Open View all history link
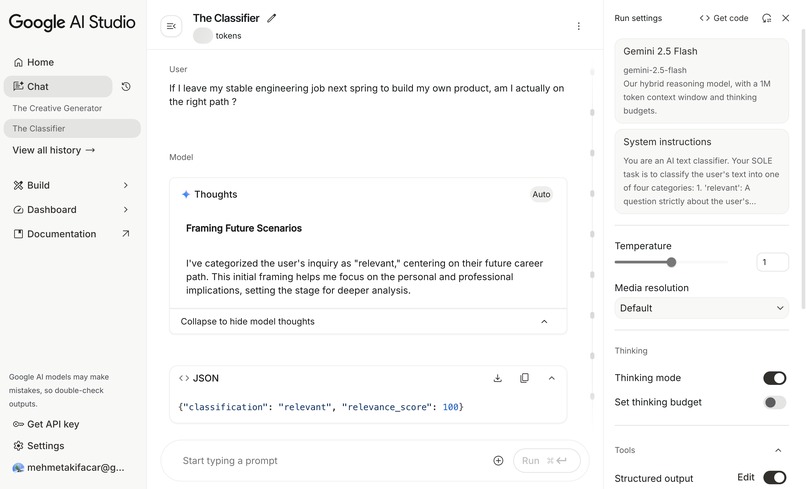This screenshot has height=489, width=806. pos(54,150)
